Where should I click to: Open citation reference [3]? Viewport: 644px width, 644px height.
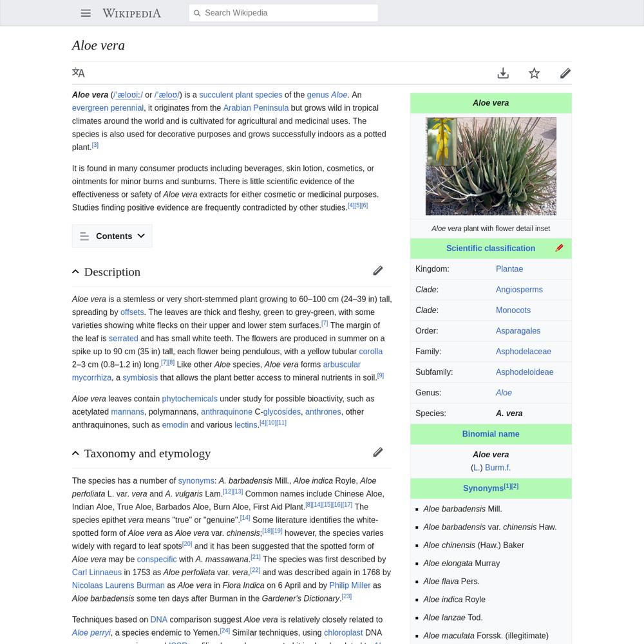coord(95,145)
